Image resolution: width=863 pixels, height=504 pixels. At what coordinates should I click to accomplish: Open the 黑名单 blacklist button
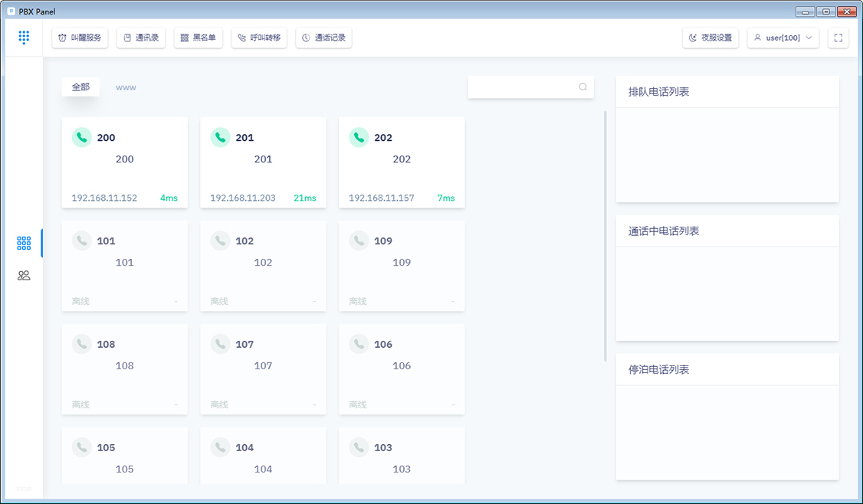199,38
